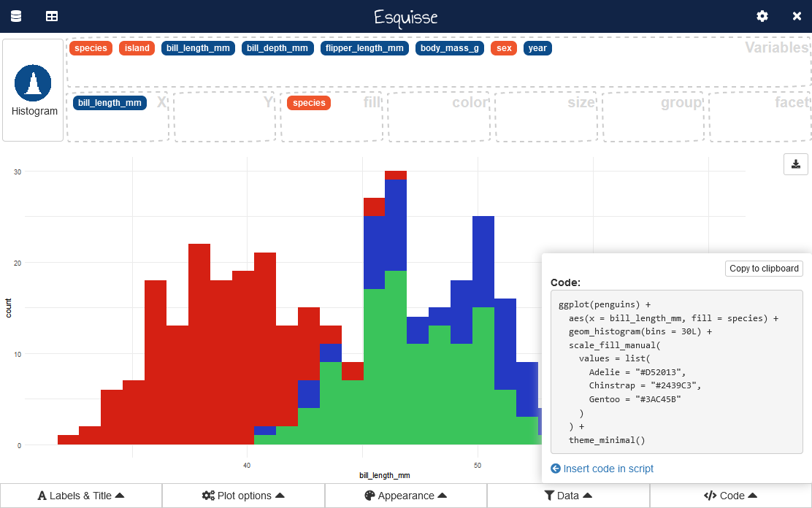Select the body_mass_g variable badge

click(450, 48)
